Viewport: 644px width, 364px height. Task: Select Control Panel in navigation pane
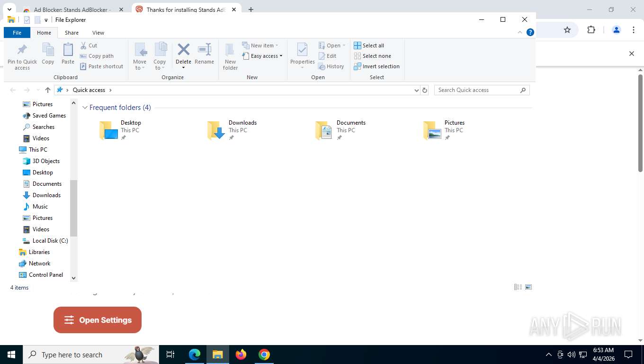[46, 275]
